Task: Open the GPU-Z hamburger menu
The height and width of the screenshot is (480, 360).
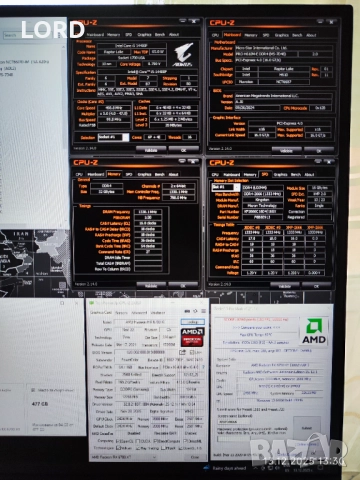Action: point(203,311)
